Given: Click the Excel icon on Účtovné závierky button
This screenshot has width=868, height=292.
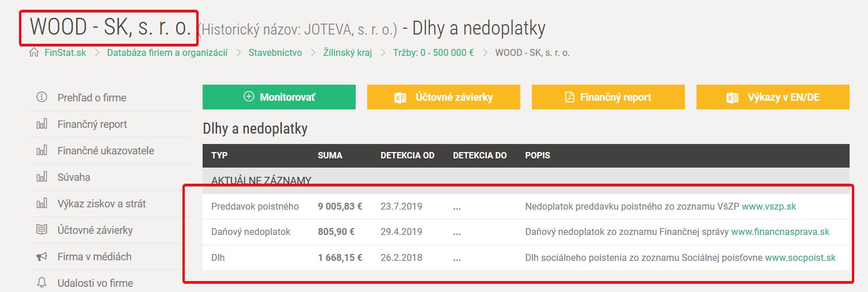Looking at the screenshot, I should click(400, 97).
